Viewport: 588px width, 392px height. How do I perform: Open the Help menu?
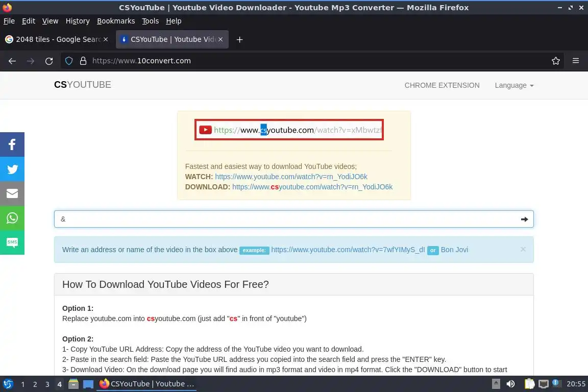pyautogui.click(x=174, y=21)
